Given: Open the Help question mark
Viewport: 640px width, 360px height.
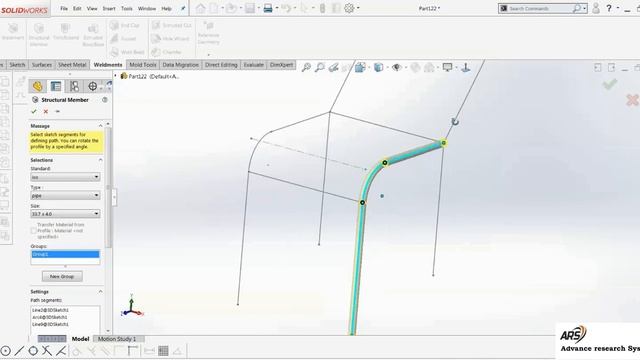Looking at the screenshot, I should click(609, 8).
